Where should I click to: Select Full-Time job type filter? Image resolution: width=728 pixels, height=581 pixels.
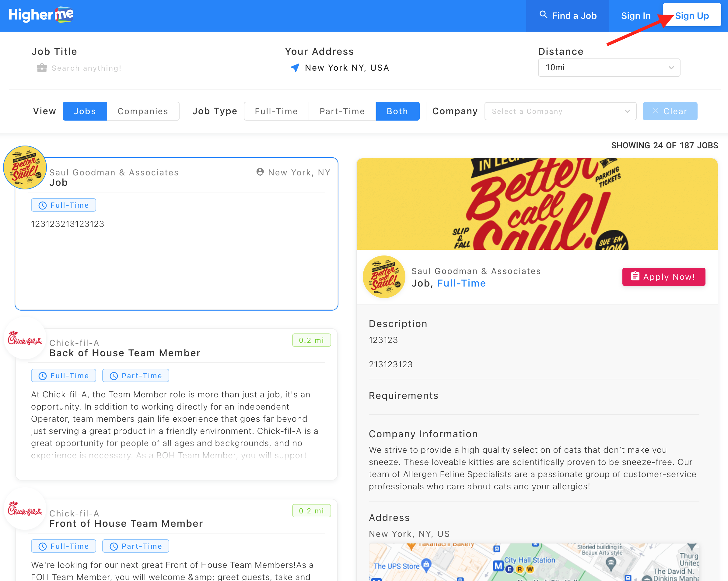276,111
